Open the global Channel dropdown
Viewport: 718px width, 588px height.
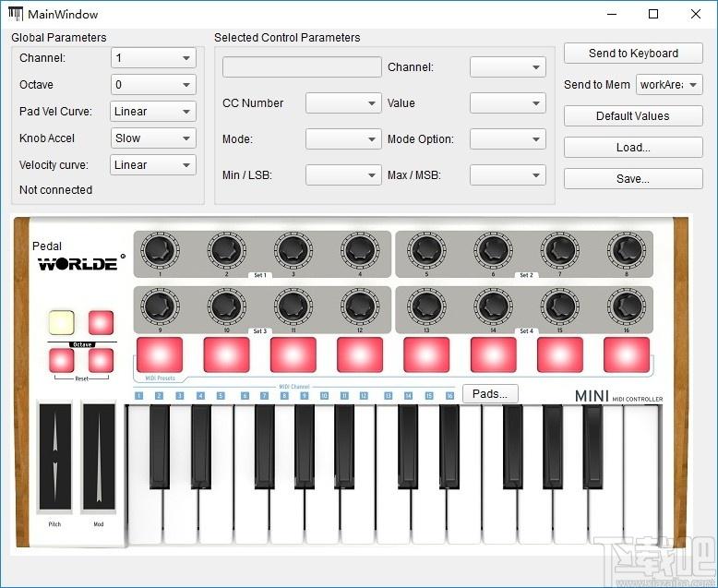tap(153, 58)
